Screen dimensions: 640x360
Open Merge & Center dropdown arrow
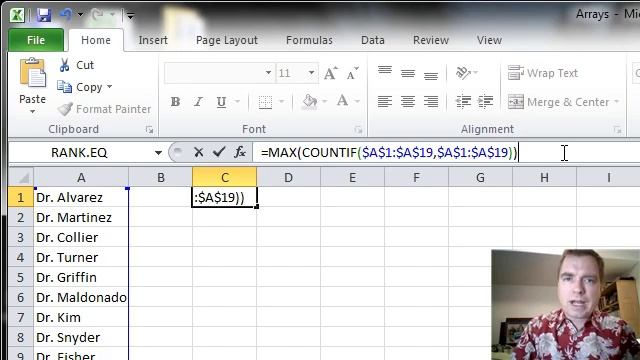click(x=617, y=102)
